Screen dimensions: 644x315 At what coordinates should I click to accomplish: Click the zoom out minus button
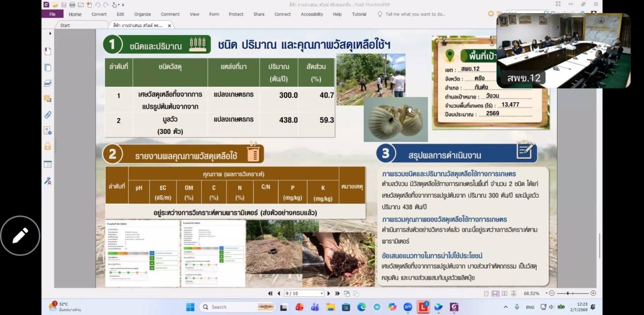pos(552,293)
